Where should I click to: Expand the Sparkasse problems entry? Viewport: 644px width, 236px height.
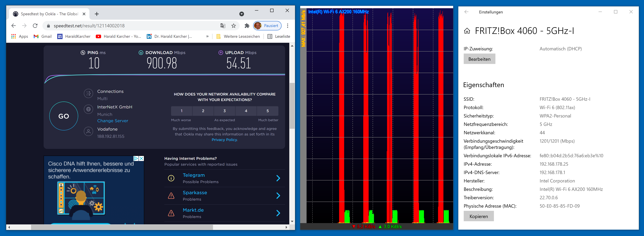click(x=278, y=196)
